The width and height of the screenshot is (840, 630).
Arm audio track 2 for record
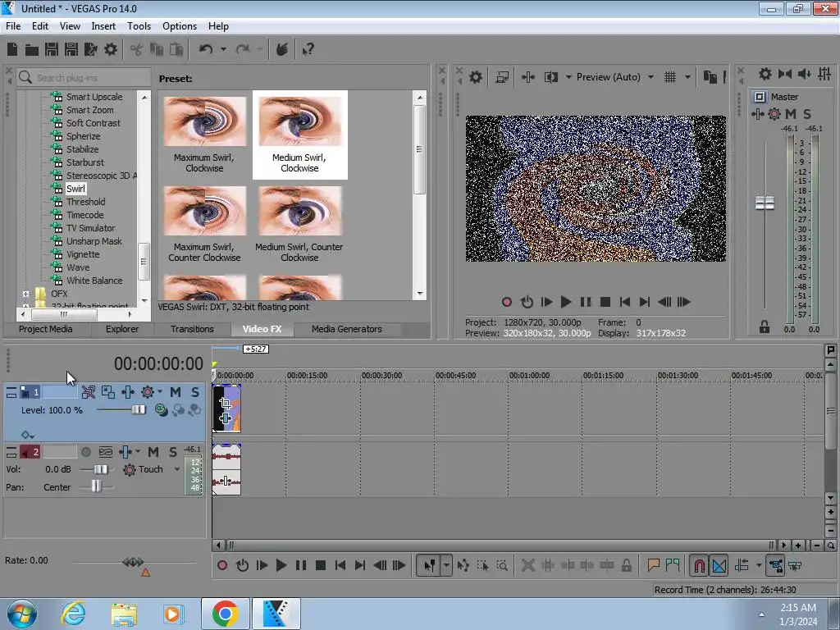pos(85,453)
